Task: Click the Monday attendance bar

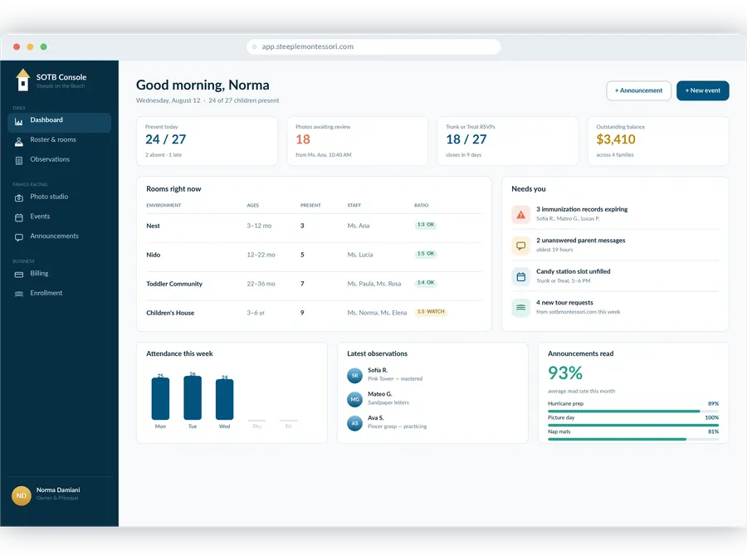Action: (x=160, y=398)
